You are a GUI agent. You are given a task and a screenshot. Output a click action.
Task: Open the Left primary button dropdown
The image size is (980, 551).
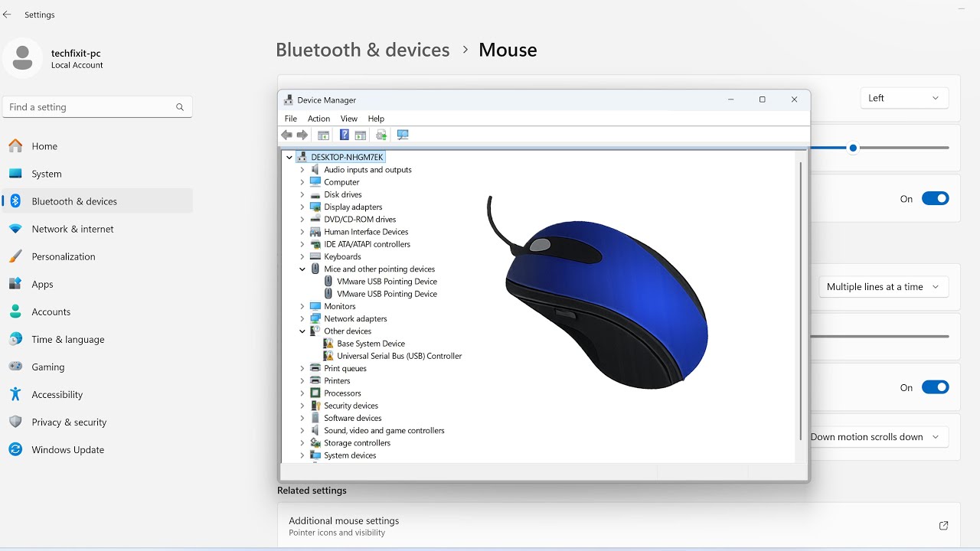[903, 98]
